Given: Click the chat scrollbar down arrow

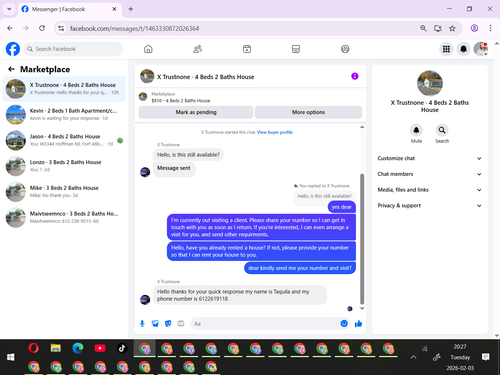Looking at the screenshot, I should [362, 309].
